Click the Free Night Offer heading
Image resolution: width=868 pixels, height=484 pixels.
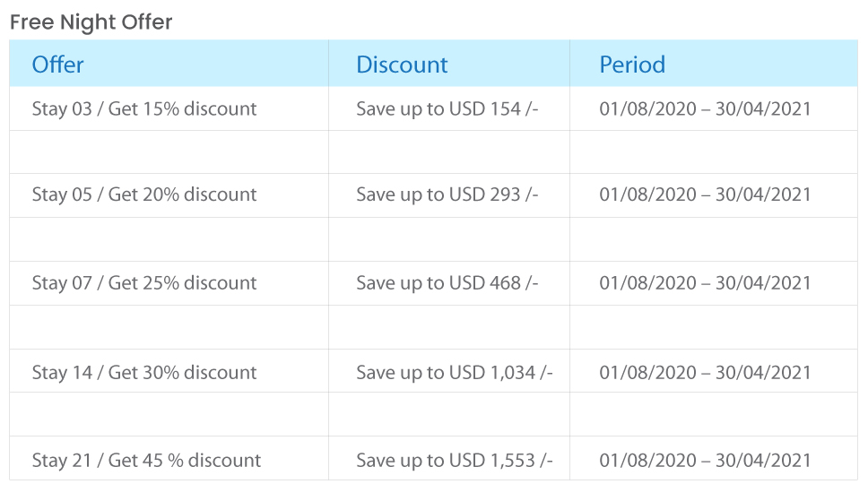click(x=91, y=22)
